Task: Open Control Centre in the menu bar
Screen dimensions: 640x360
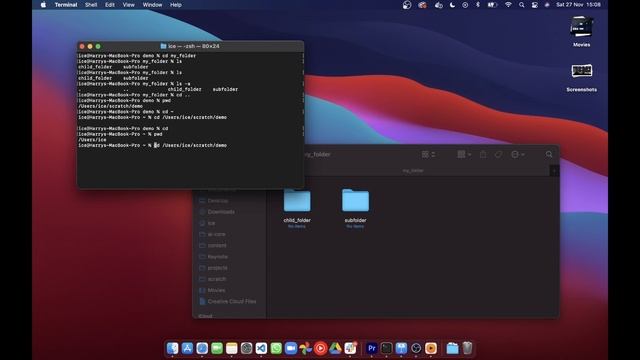Action: tap(534, 5)
